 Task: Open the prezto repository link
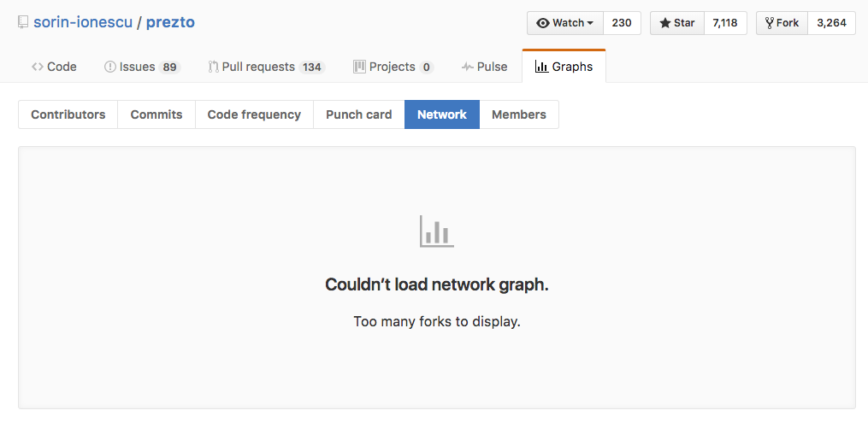(x=170, y=23)
